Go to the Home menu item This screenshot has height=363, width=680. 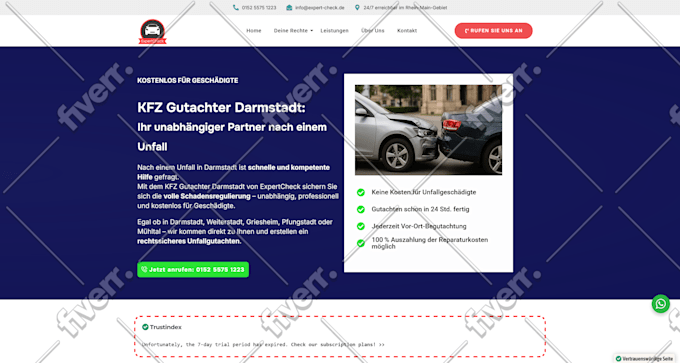click(254, 31)
